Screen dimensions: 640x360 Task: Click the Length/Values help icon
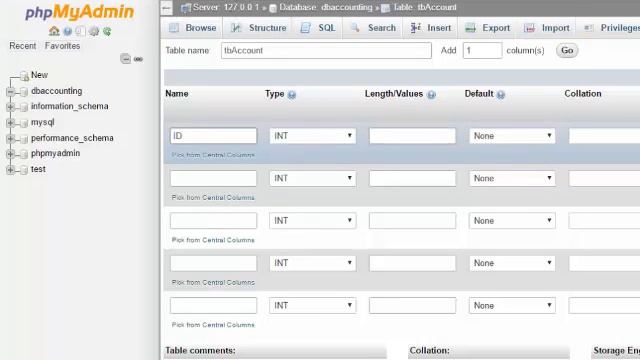pos(431,95)
